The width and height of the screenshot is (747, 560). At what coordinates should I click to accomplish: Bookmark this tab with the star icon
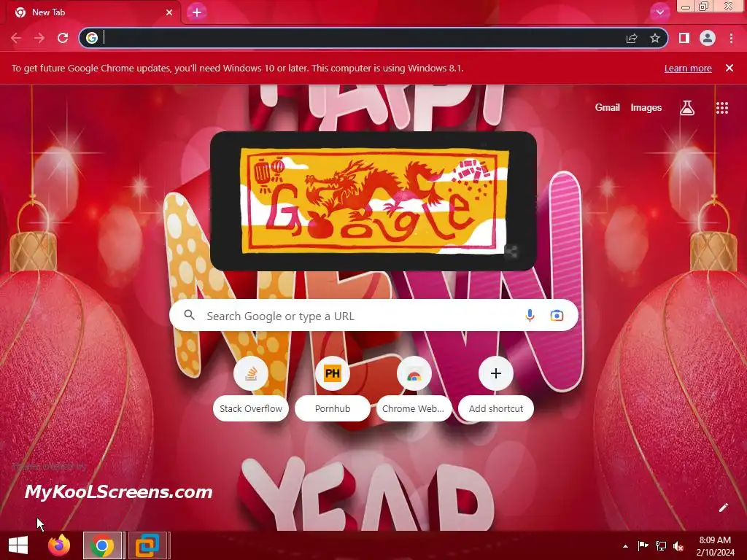(x=655, y=38)
